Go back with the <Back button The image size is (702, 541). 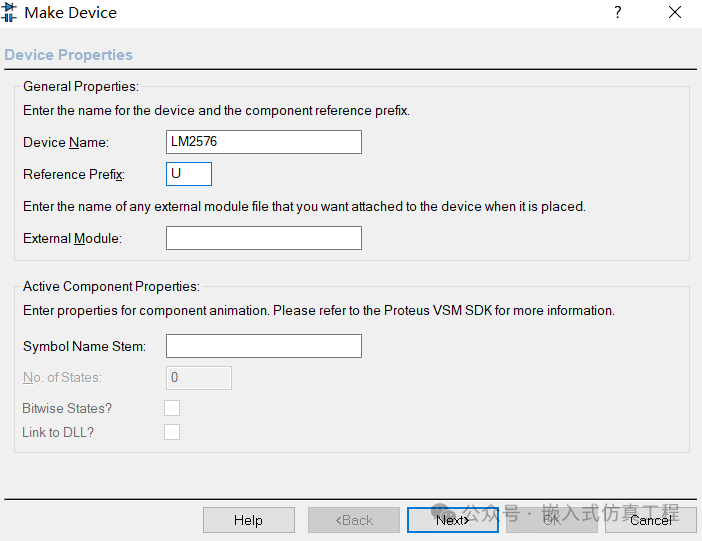(x=354, y=520)
